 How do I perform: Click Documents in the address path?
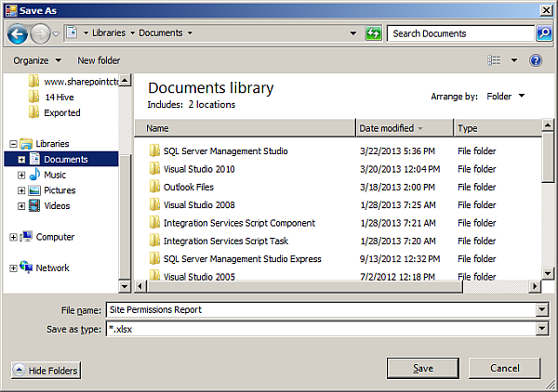pyautogui.click(x=161, y=33)
